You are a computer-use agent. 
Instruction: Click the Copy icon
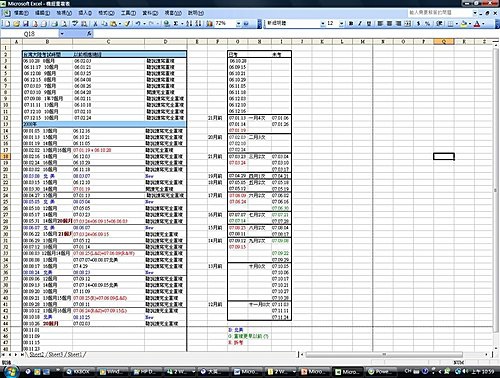pos(105,23)
